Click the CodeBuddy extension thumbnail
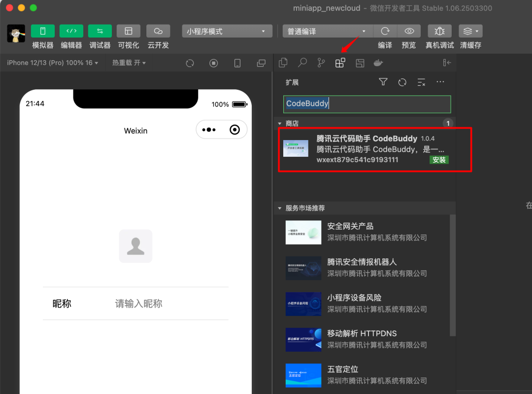532x394 pixels. click(296, 148)
